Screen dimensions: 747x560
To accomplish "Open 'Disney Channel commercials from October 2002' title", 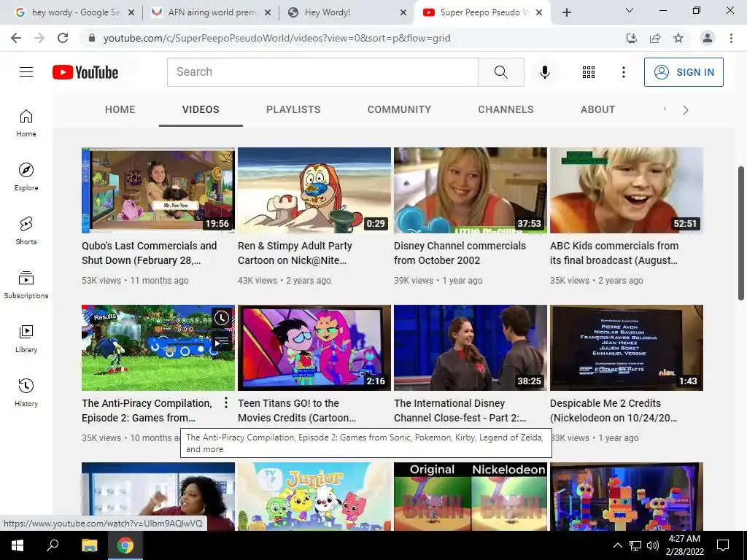I will point(460,253).
